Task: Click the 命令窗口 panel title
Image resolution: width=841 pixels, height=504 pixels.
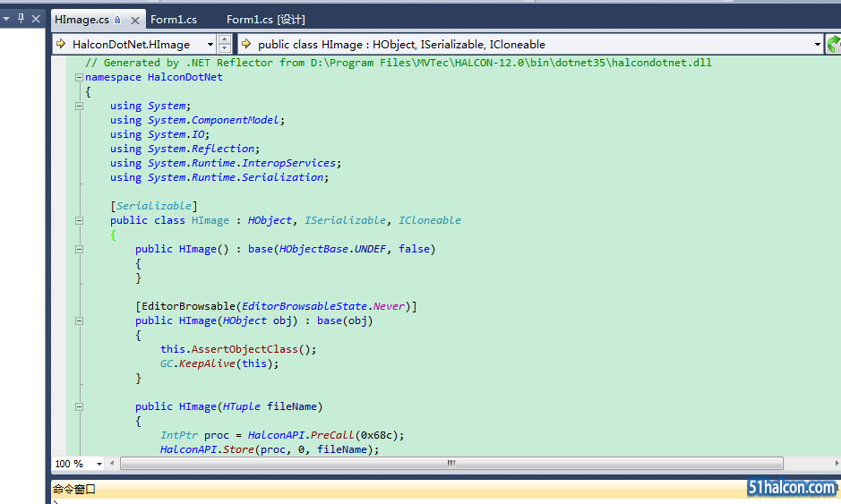Action: point(74,489)
